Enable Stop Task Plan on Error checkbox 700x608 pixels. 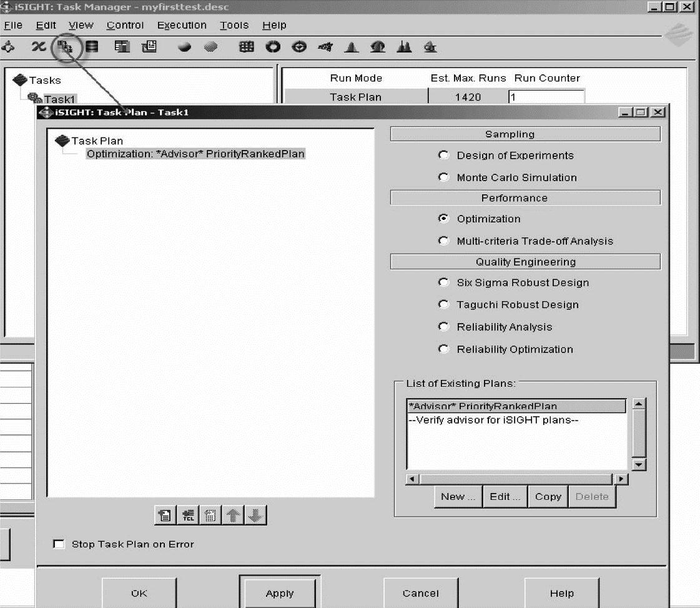59,544
